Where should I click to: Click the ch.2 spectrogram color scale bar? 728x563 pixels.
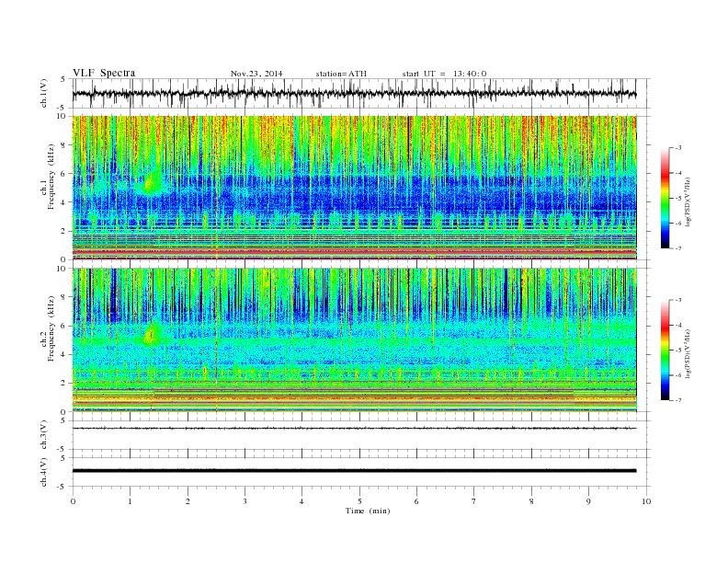pos(665,350)
